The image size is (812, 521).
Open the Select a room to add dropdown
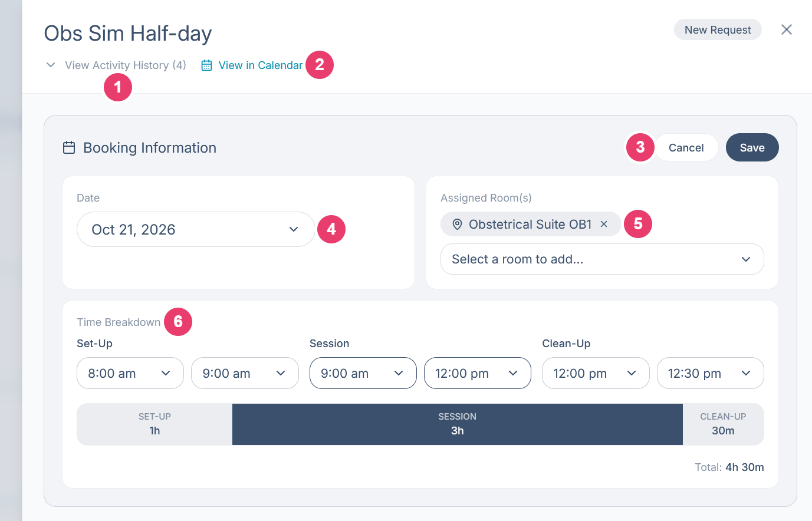click(x=602, y=259)
